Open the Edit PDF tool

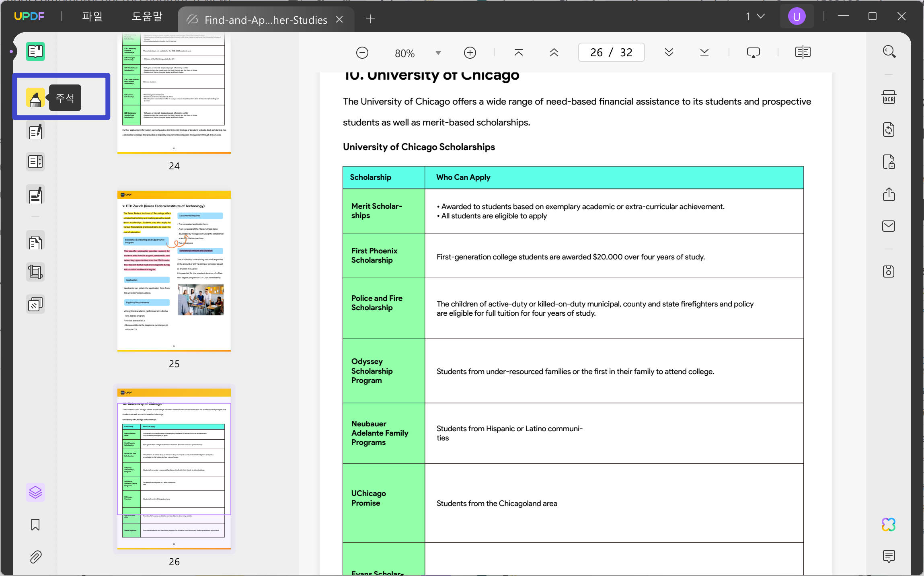(x=35, y=131)
